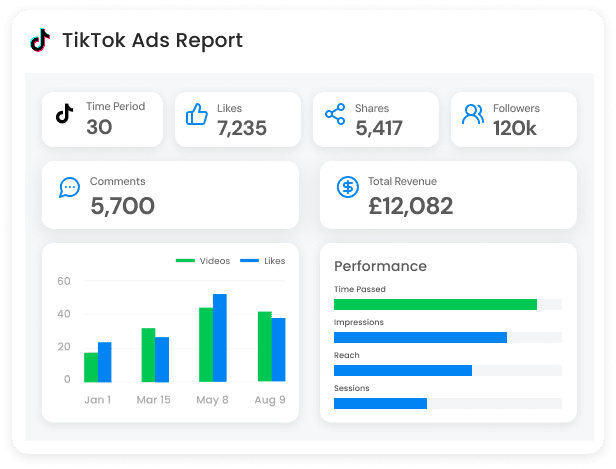Click the Followers value 120k

click(515, 128)
